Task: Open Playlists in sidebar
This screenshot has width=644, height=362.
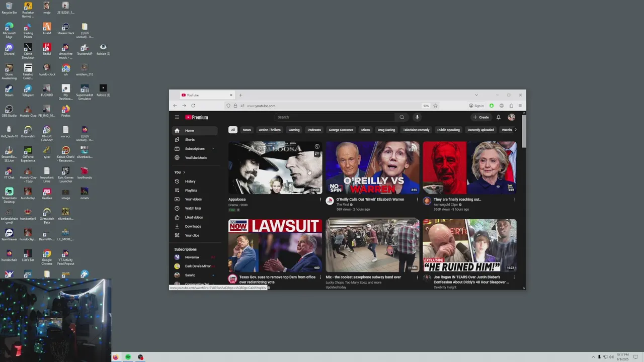Action: coord(196,191)
